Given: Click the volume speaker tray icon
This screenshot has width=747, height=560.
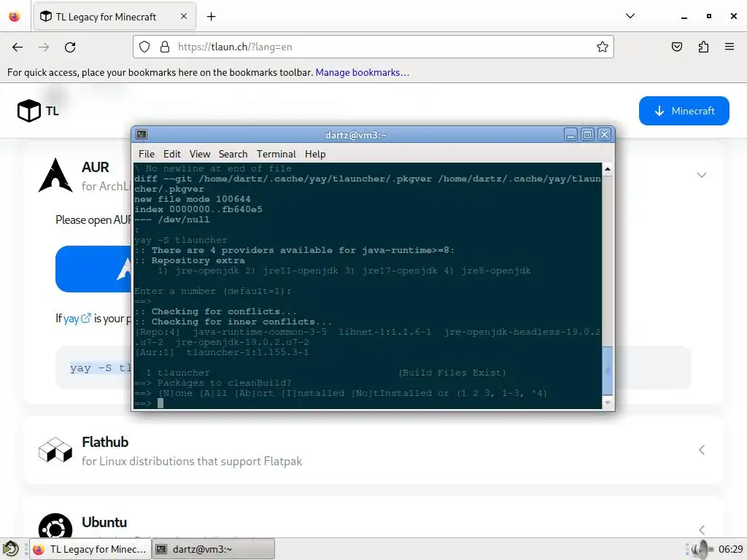Looking at the screenshot, I should (x=701, y=549).
